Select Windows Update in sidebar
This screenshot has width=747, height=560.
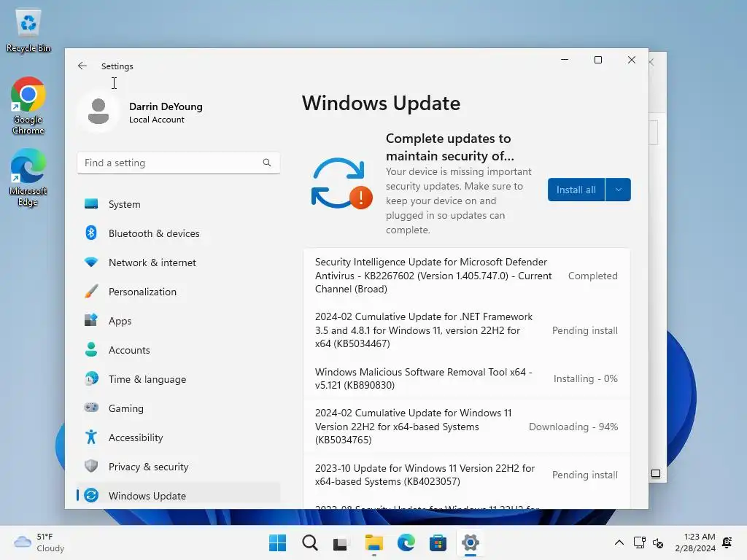pyautogui.click(x=178, y=495)
